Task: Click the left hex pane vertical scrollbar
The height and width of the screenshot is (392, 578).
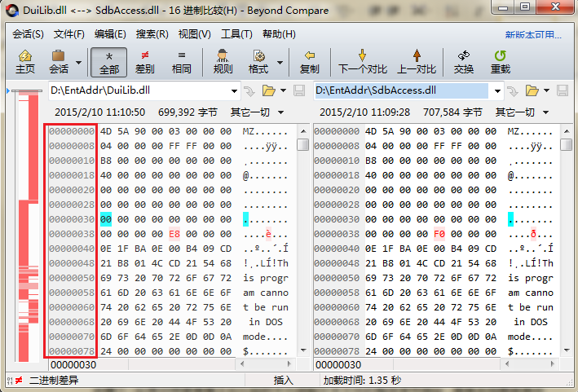Action: click(303, 244)
